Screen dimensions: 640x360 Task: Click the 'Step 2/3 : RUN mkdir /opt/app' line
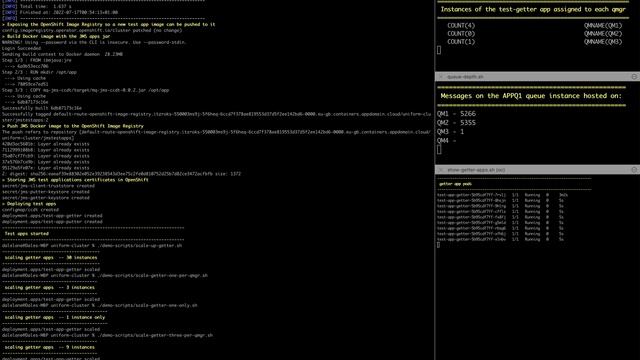tap(39, 72)
